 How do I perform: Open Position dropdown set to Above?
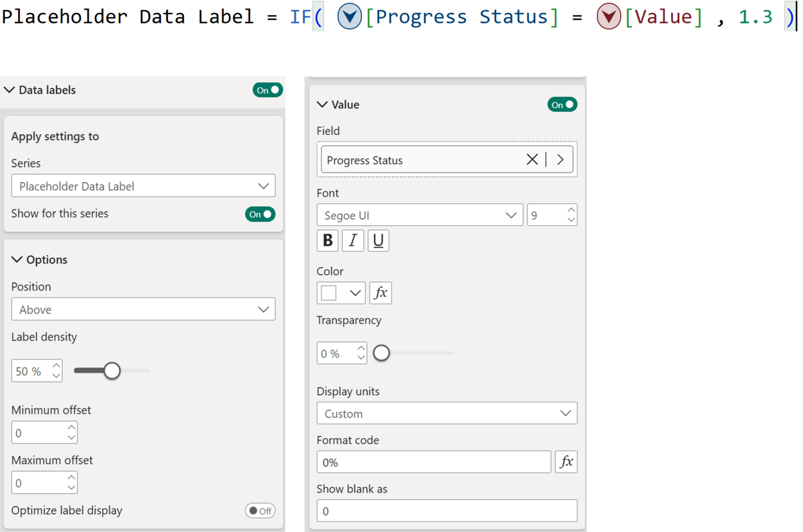click(143, 309)
